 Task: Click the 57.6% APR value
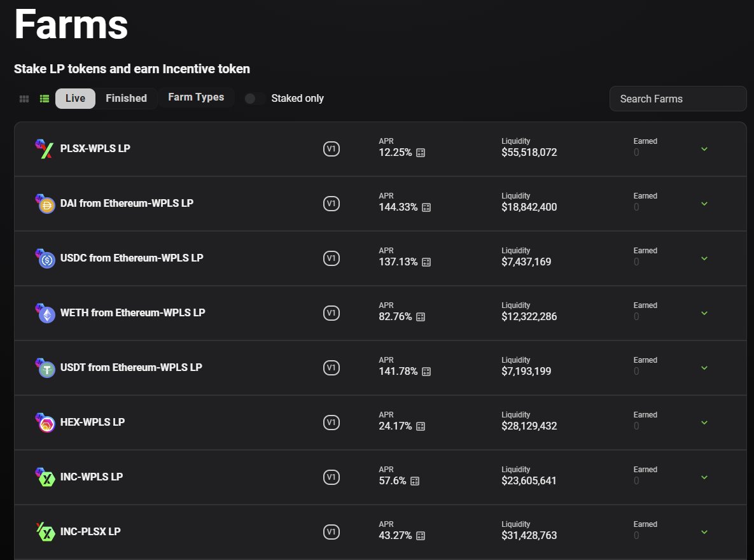393,481
